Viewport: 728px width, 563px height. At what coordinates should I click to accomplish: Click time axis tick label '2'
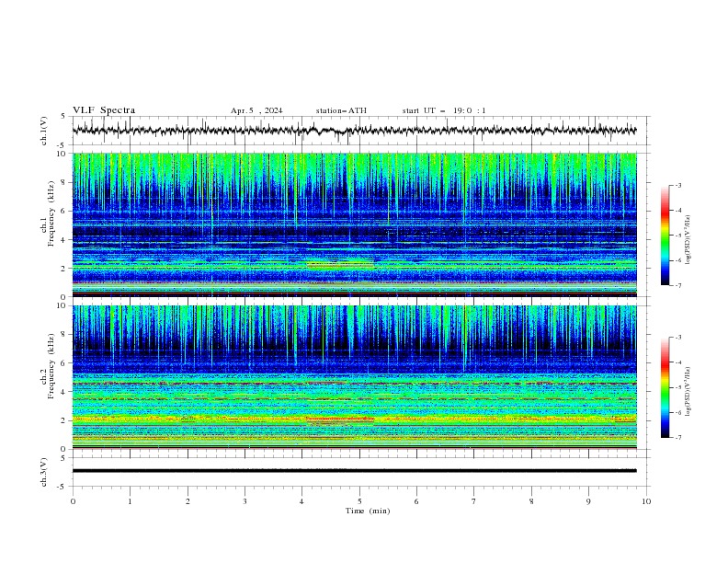tap(188, 501)
